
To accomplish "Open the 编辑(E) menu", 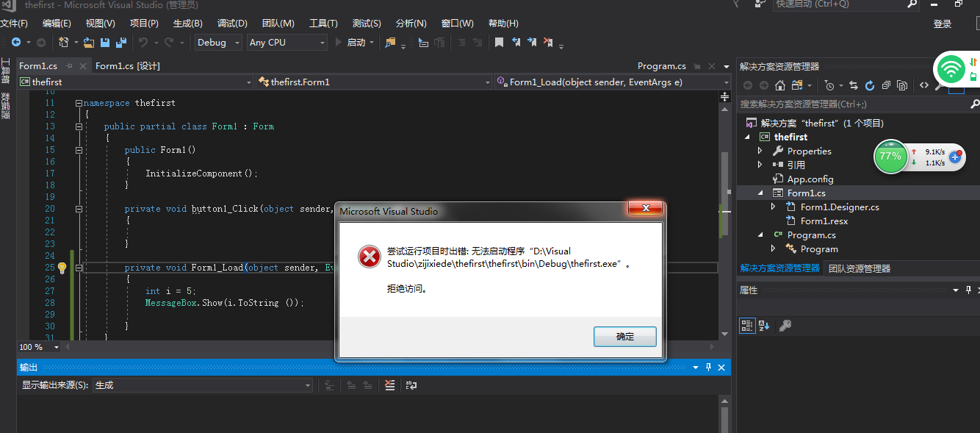I will [57, 24].
